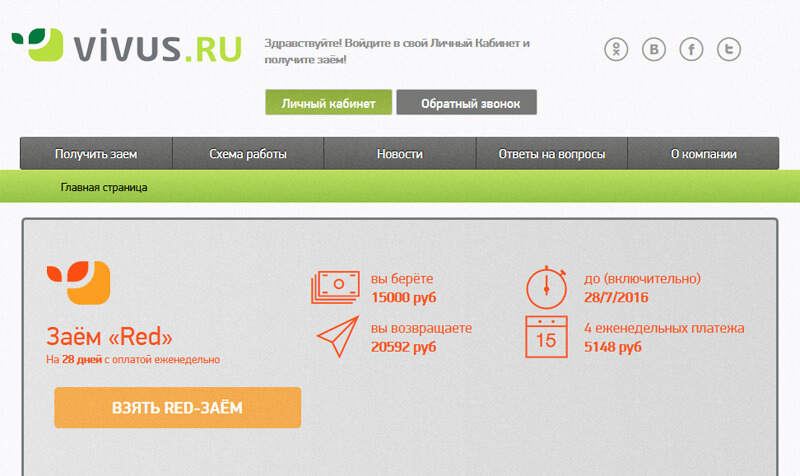
Task: Follow the 'Главная страница' breadcrumb link
Action: 104,187
